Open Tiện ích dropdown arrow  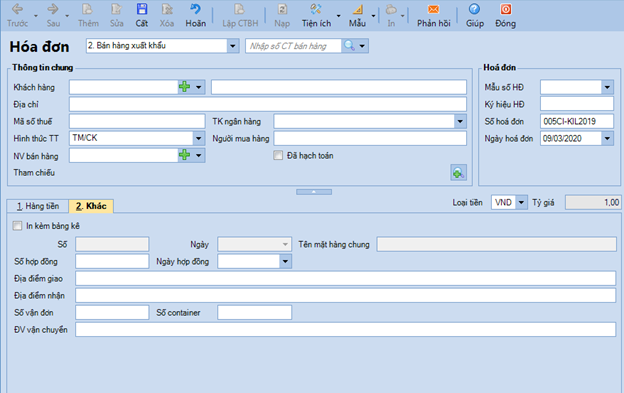point(338,16)
